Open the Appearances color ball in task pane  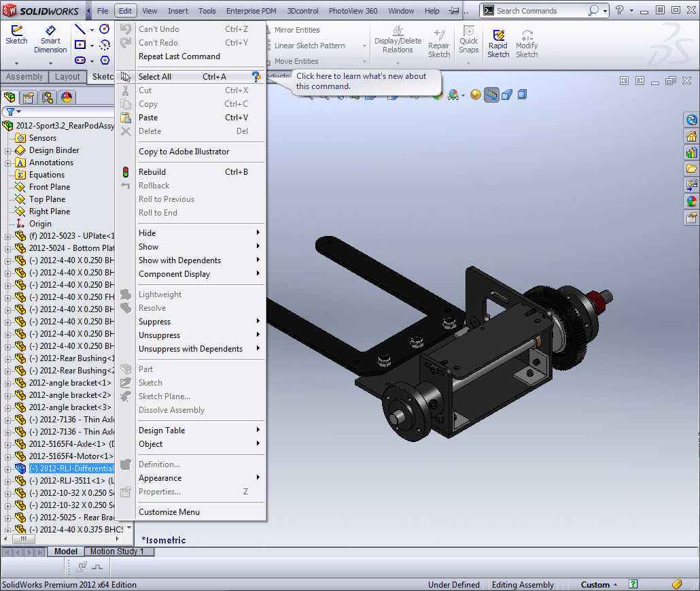[691, 201]
